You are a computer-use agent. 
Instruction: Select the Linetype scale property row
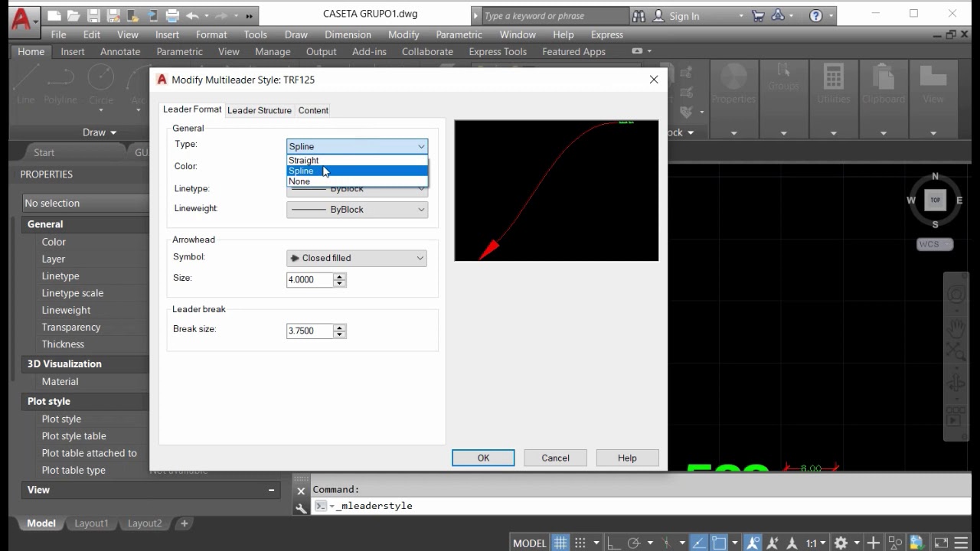pyautogui.click(x=86, y=293)
